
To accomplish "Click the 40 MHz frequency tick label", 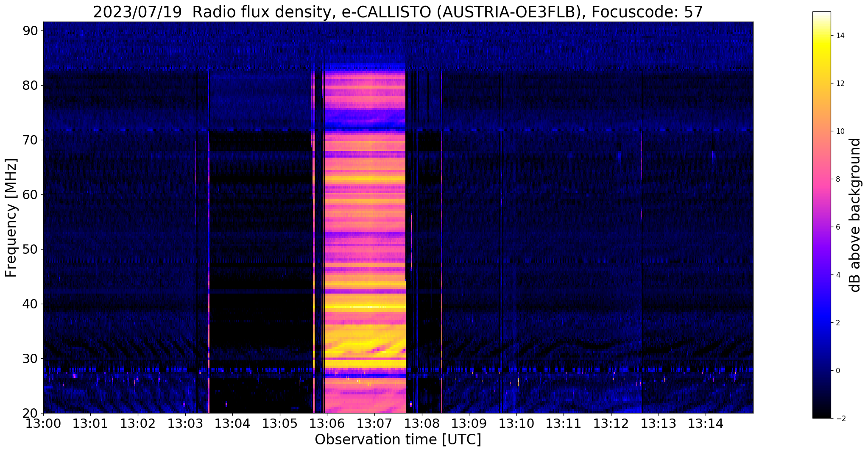I will tap(30, 304).
